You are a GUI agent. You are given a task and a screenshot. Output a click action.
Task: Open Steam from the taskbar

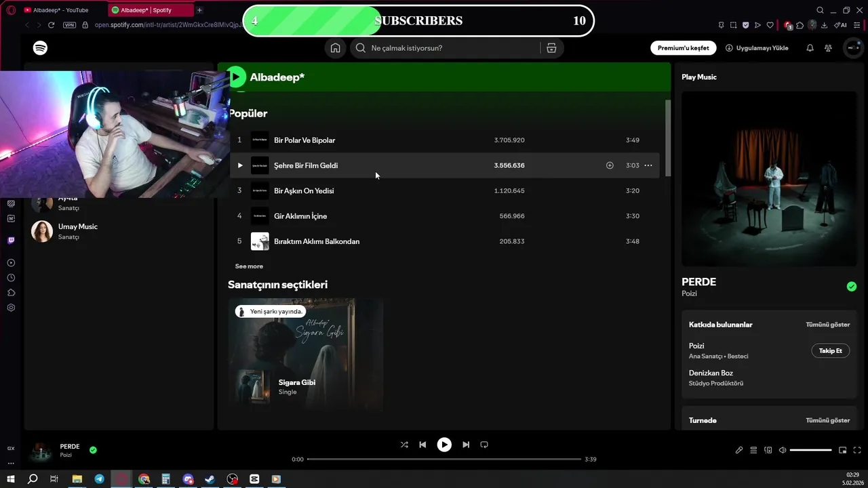210,479
